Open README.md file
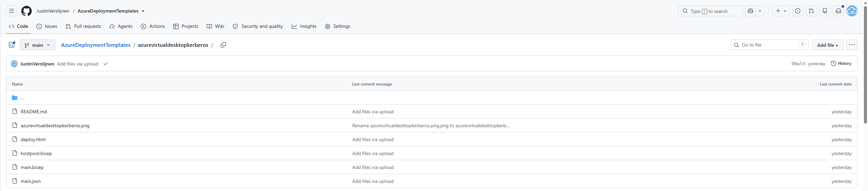The image size is (868, 191). point(34,112)
